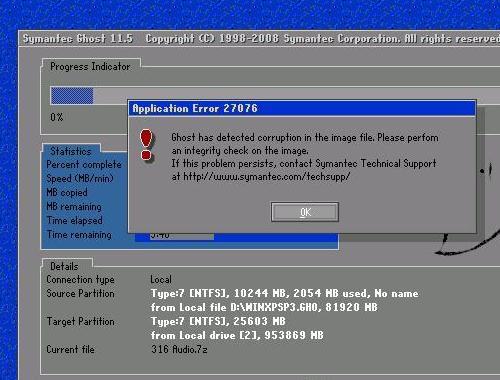Click the Connection type Local value

161,279
